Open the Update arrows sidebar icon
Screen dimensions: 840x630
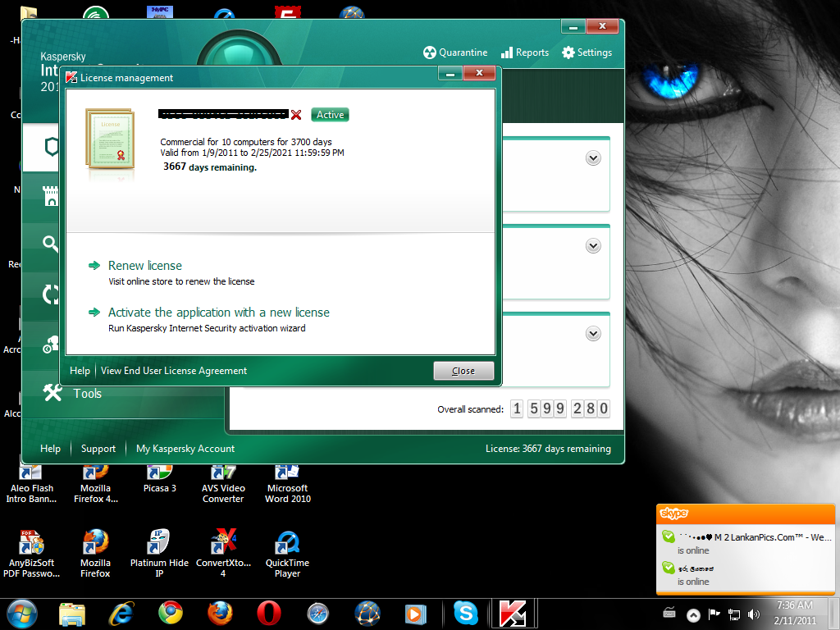pyautogui.click(x=51, y=294)
